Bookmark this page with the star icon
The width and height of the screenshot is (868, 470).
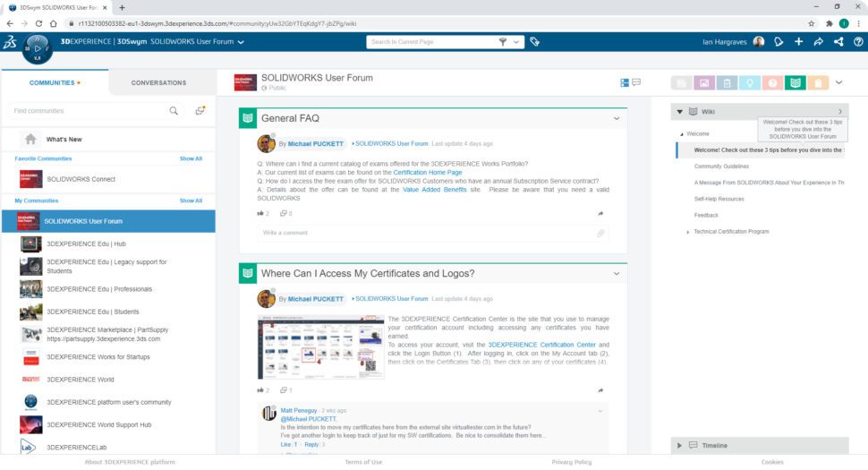[x=812, y=23]
